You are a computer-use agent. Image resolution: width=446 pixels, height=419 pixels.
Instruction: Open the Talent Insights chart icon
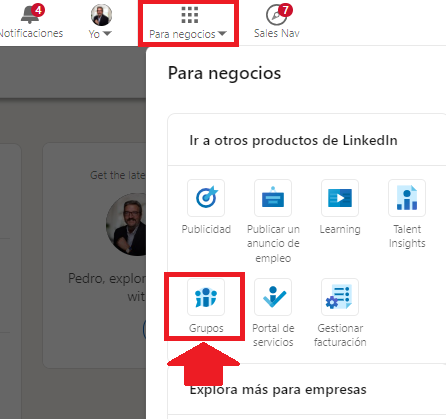[x=407, y=198]
